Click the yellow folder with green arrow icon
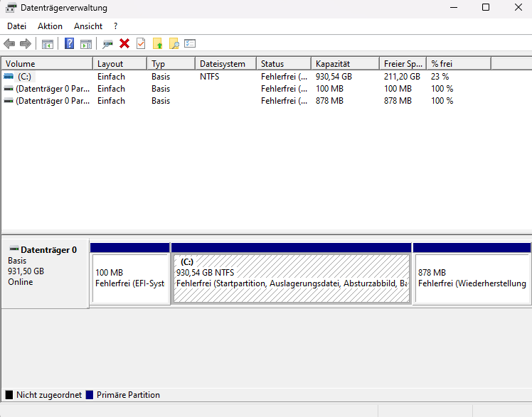The height and width of the screenshot is (417, 532). 157,44
